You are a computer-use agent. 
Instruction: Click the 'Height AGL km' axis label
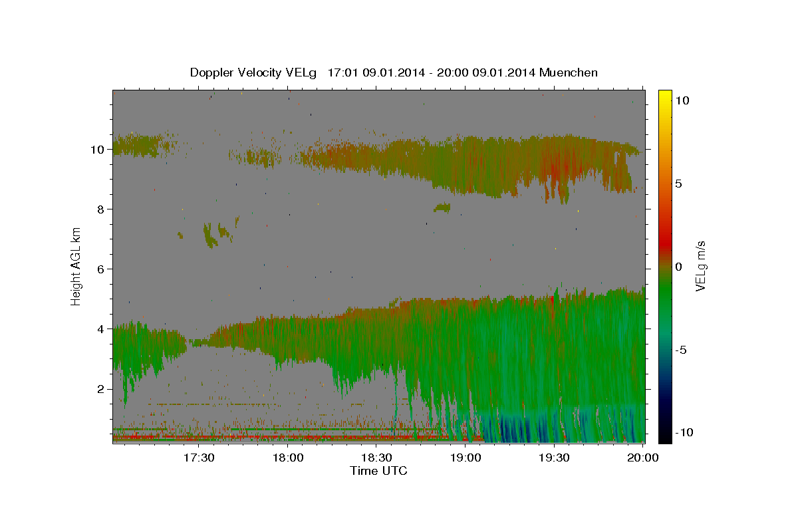click(76, 265)
